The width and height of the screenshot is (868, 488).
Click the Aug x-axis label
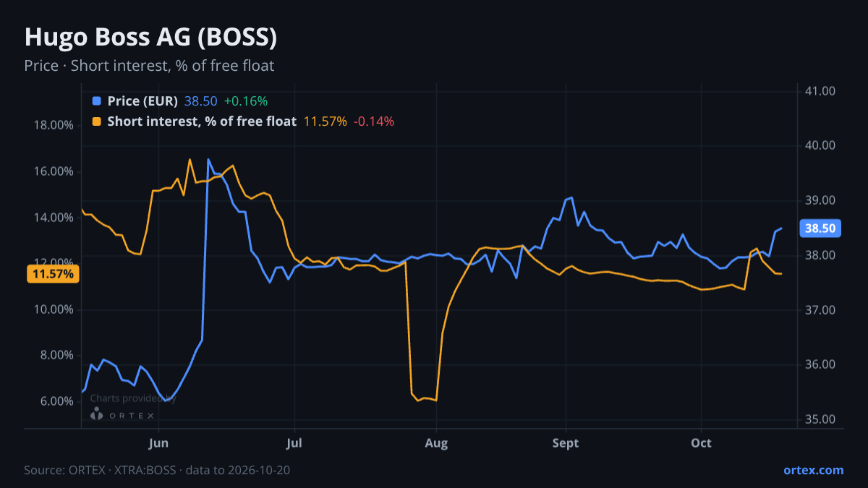pyautogui.click(x=435, y=443)
